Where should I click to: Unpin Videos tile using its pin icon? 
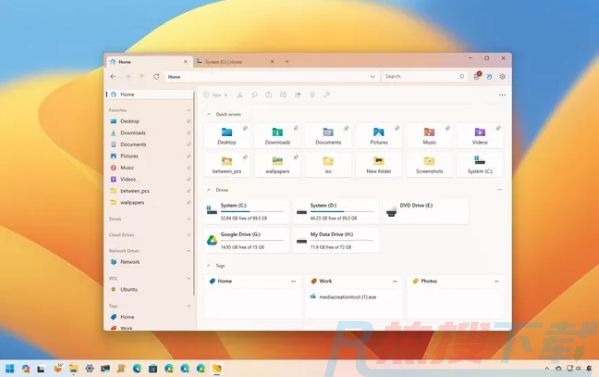[x=498, y=128]
